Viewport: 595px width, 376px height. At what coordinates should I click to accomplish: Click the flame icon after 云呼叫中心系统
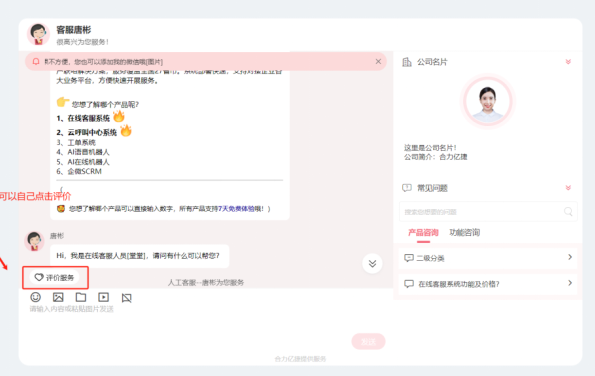point(126,130)
